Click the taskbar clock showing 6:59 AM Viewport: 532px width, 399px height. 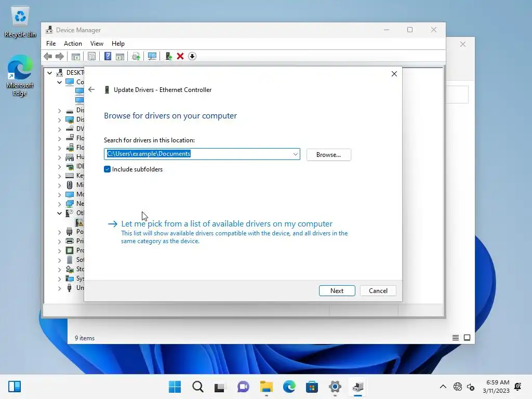click(496, 387)
